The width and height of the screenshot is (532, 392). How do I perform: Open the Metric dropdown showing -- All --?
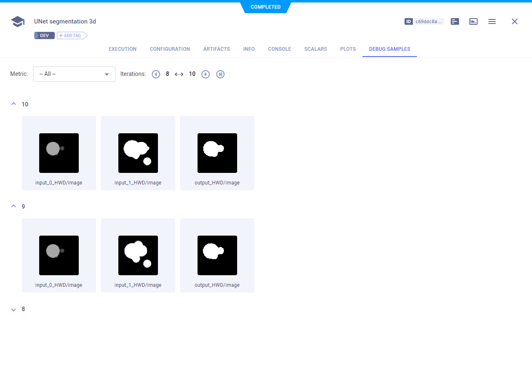[74, 74]
